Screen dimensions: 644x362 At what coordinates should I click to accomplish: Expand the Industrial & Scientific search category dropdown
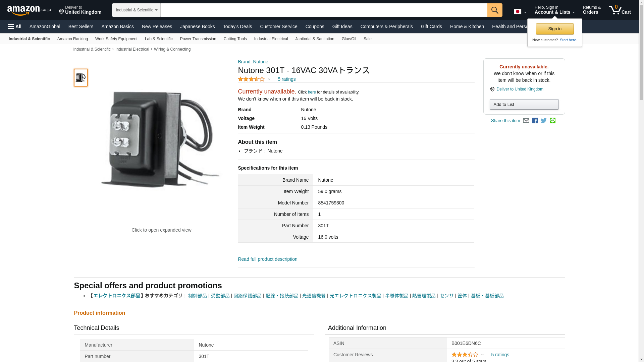click(x=136, y=10)
